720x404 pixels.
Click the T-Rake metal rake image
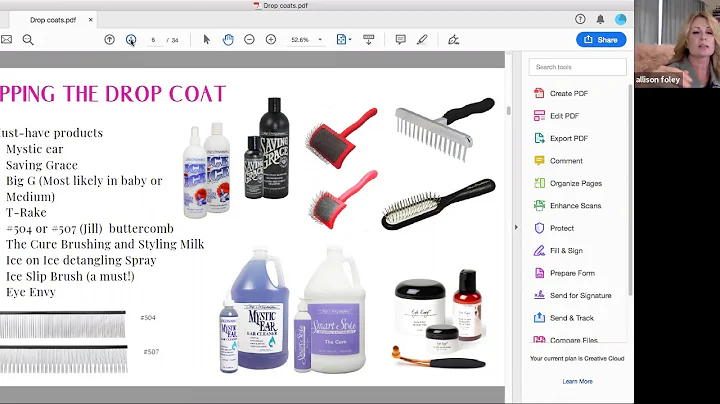(444, 128)
